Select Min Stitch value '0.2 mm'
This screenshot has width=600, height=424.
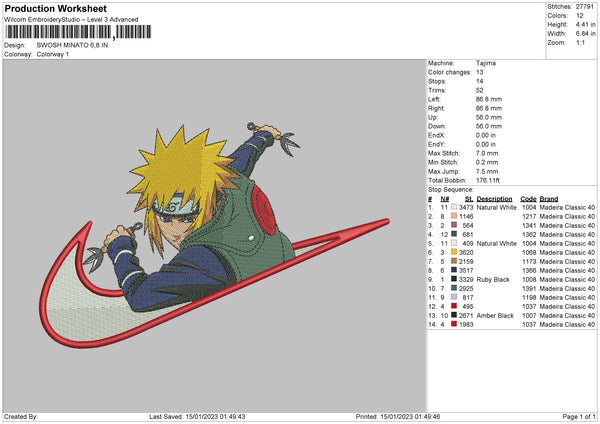pyautogui.click(x=487, y=162)
